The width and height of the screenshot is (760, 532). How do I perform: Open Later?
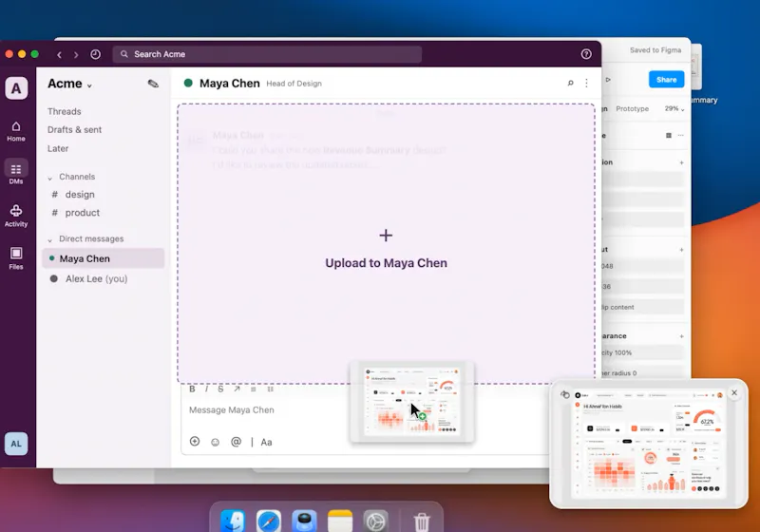[58, 149]
